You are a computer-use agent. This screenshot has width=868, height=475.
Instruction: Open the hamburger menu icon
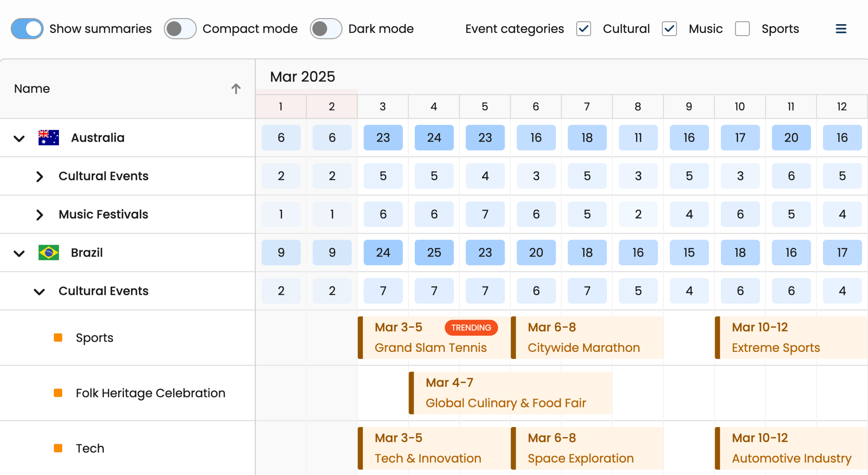(841, 29)
